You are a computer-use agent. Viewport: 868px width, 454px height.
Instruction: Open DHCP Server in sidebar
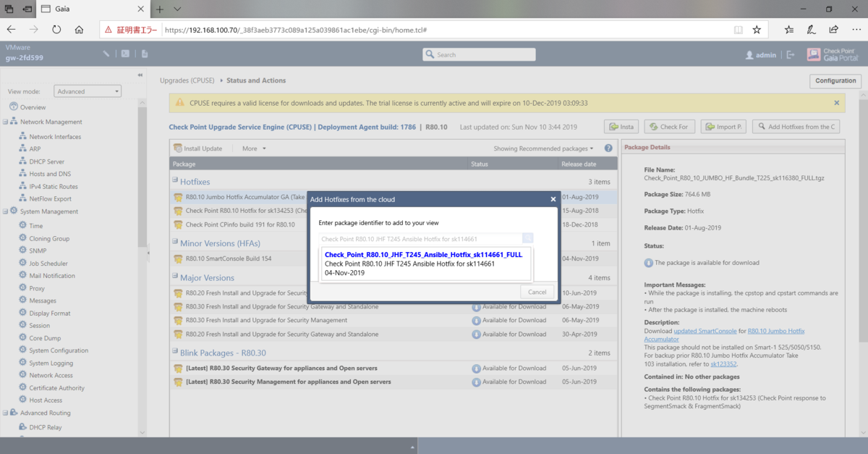click(46, 161)
